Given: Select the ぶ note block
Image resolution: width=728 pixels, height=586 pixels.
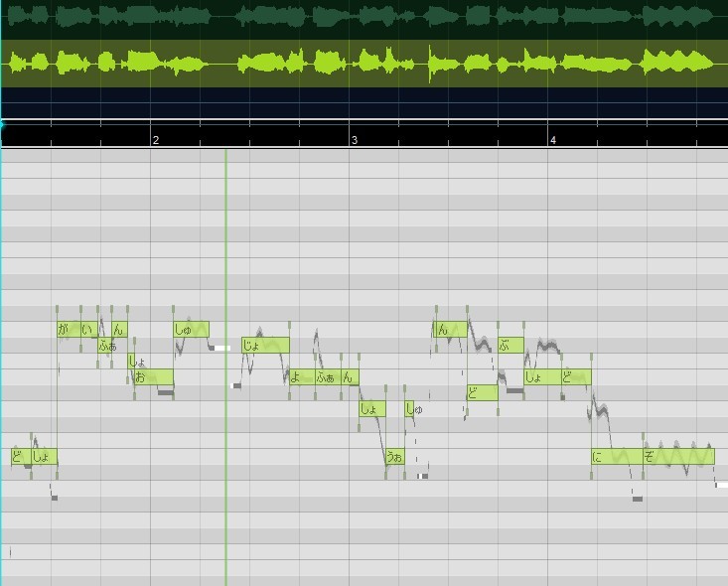Looking at the screenshot, I should click(x=510, y=345).
